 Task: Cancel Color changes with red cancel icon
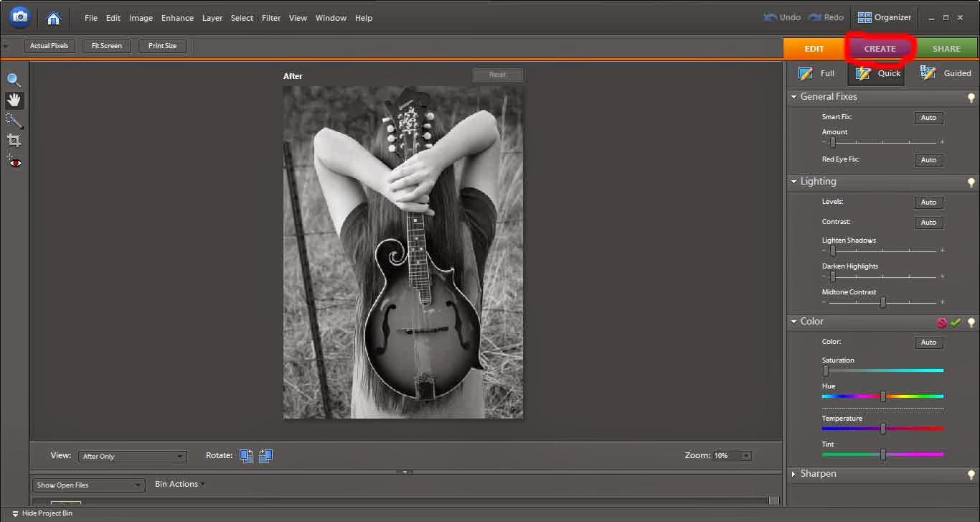click(x=942, y=322)
